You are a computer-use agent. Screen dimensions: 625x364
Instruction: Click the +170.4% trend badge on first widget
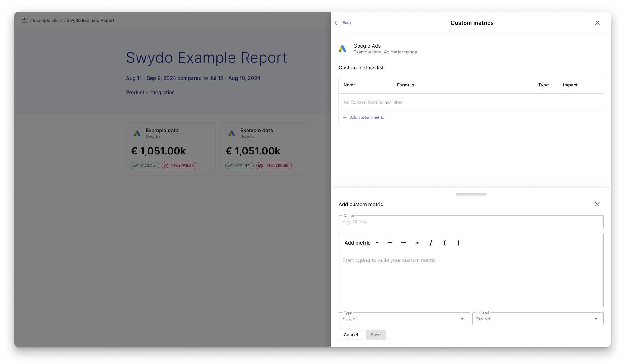[x=145, y=166]
